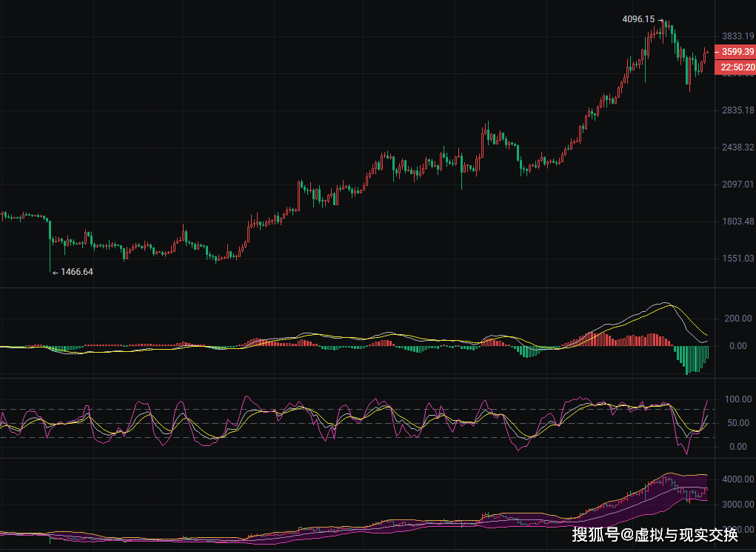Click the 1466.64 low price label
The width and height of the screenshot is (756, 552).
(76, 272)
